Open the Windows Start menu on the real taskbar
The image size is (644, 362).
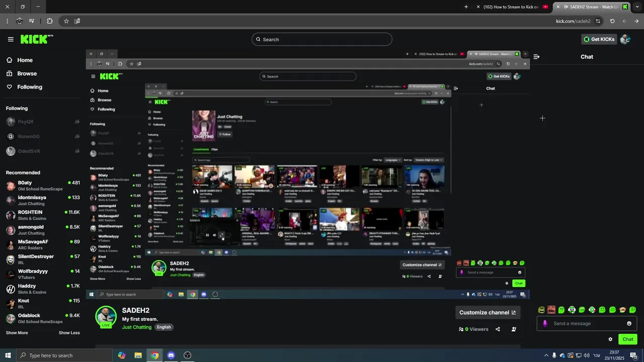tap(8, 355)
